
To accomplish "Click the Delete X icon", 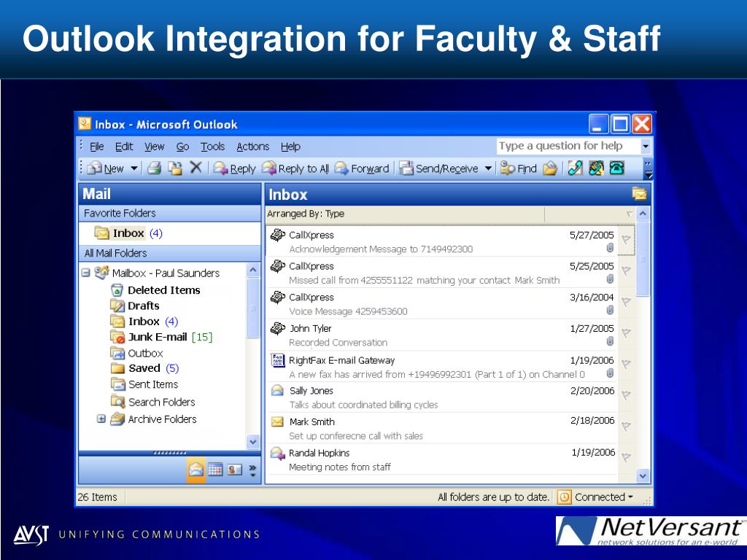I will coord(196,168).
